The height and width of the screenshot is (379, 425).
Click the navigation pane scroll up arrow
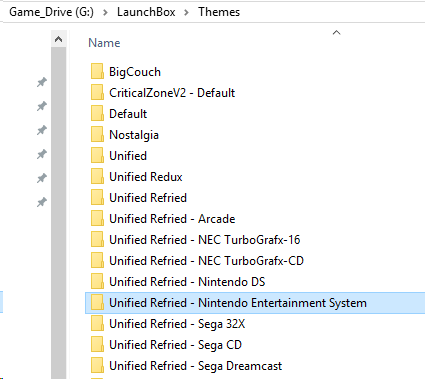[x=59, y=39]
